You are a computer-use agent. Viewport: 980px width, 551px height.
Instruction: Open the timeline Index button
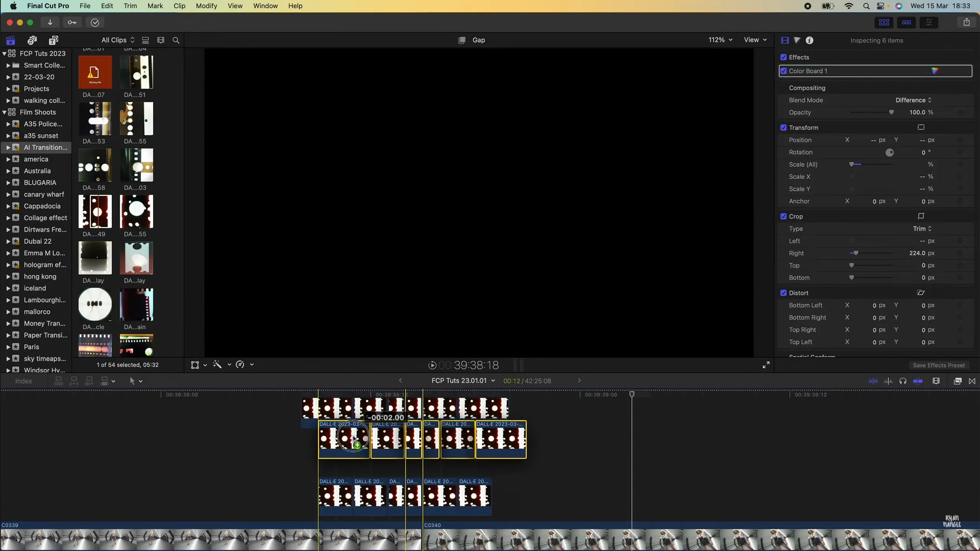pos(24,381)
